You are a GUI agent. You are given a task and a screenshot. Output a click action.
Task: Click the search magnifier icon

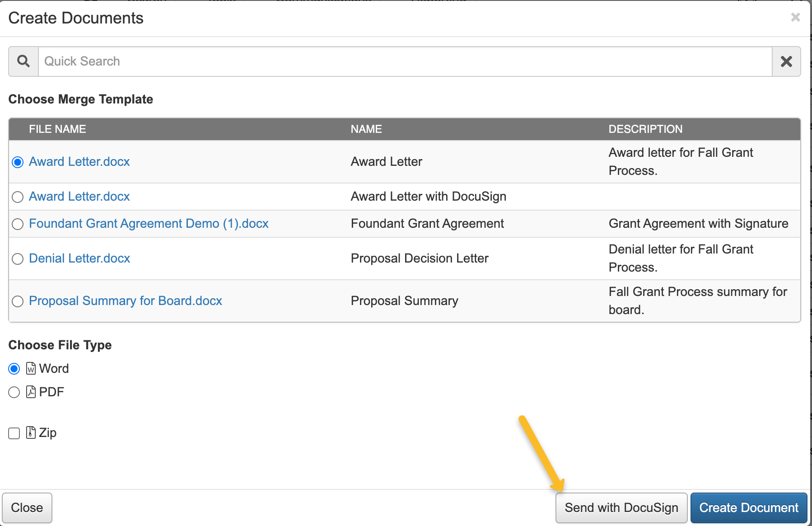(x=23, y=61)
